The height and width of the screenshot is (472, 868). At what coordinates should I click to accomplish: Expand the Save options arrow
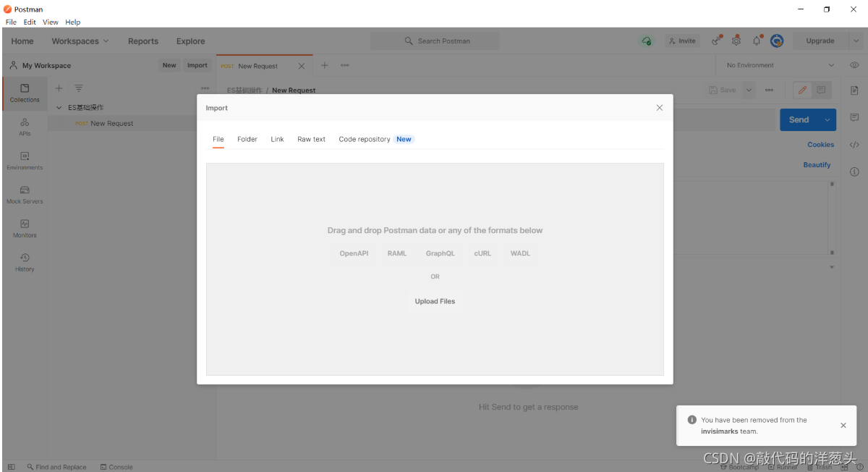[749, 90]
